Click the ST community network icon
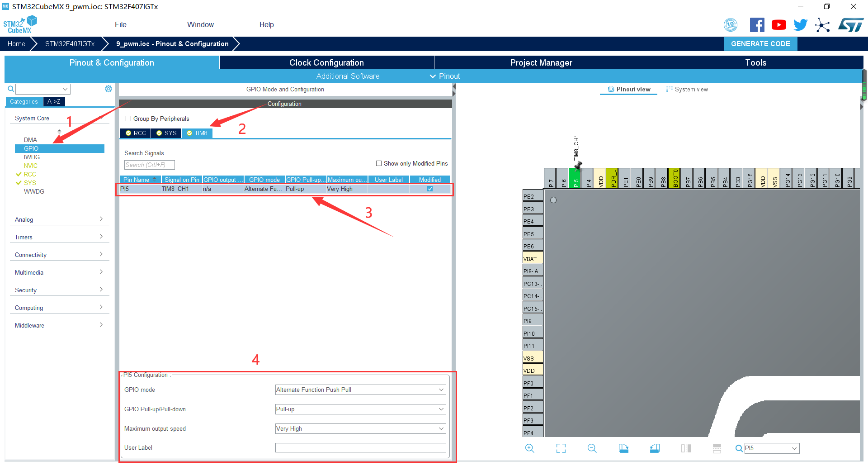Viewport: 868px width, 466px height. tap(822, 25)
